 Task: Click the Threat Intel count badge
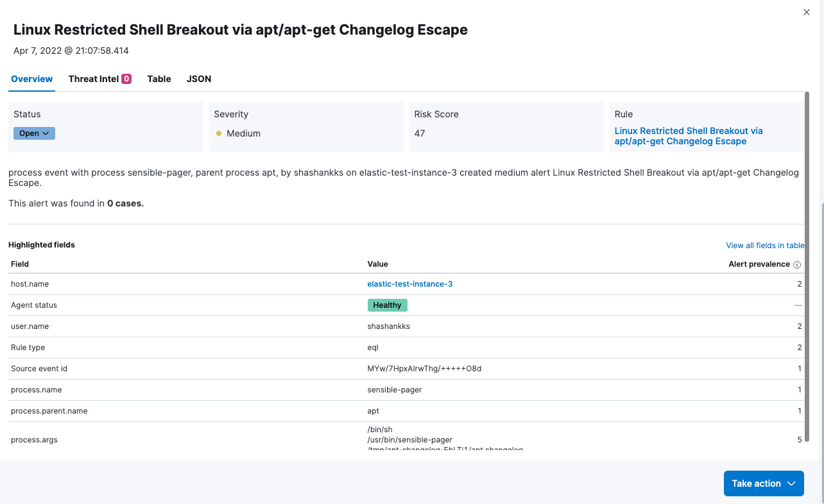(126, 79)
